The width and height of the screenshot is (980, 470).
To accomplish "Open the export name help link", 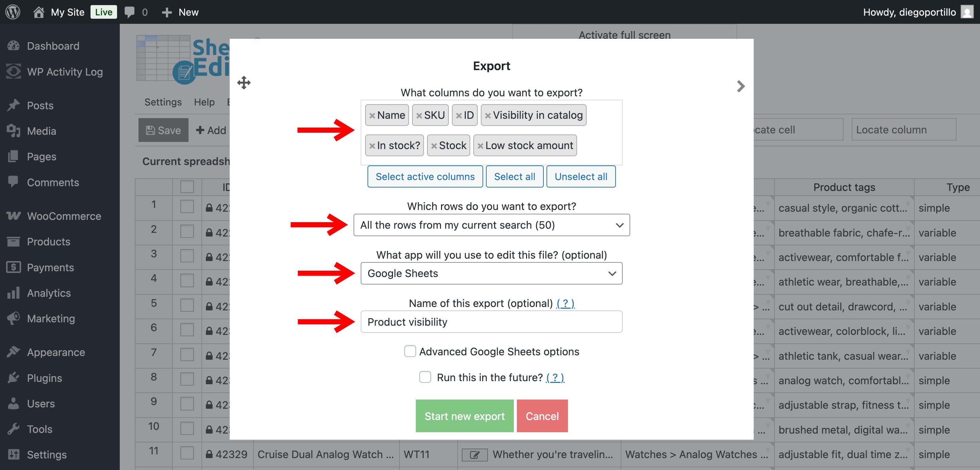I will (565, 303).
